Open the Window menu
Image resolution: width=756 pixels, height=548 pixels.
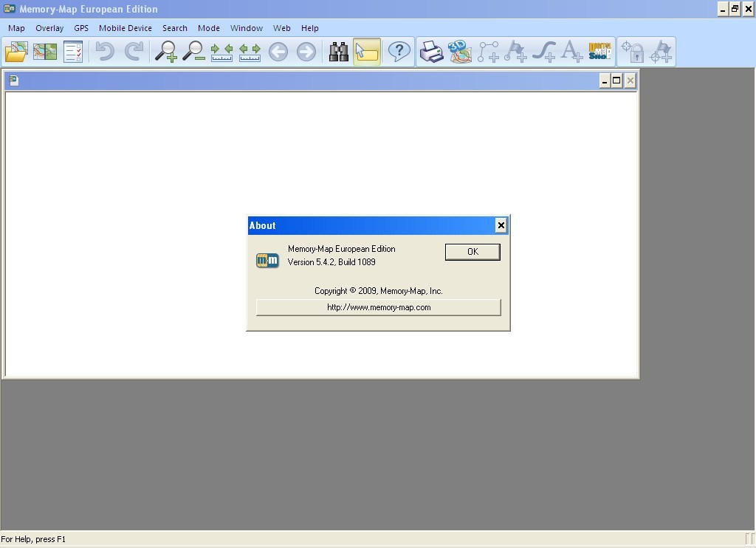tap(247, 28)
